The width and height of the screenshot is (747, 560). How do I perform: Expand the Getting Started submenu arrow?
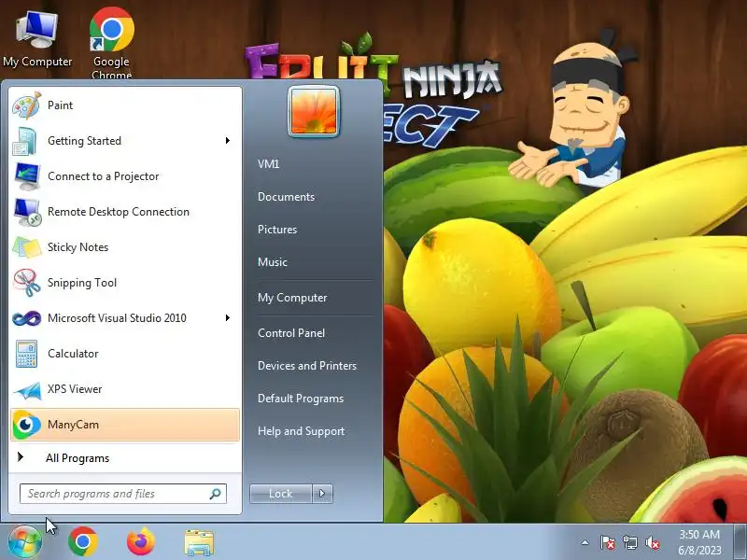pos(228,141)
